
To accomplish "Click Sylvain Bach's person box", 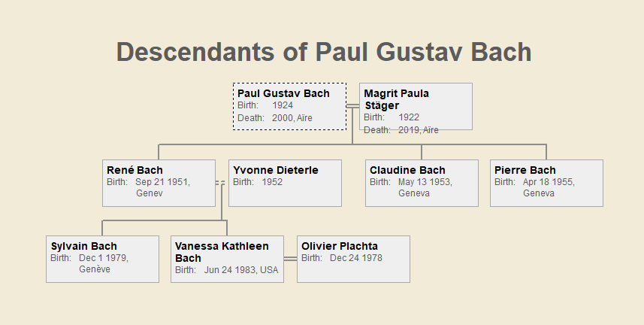I will [x=102, y=259].
